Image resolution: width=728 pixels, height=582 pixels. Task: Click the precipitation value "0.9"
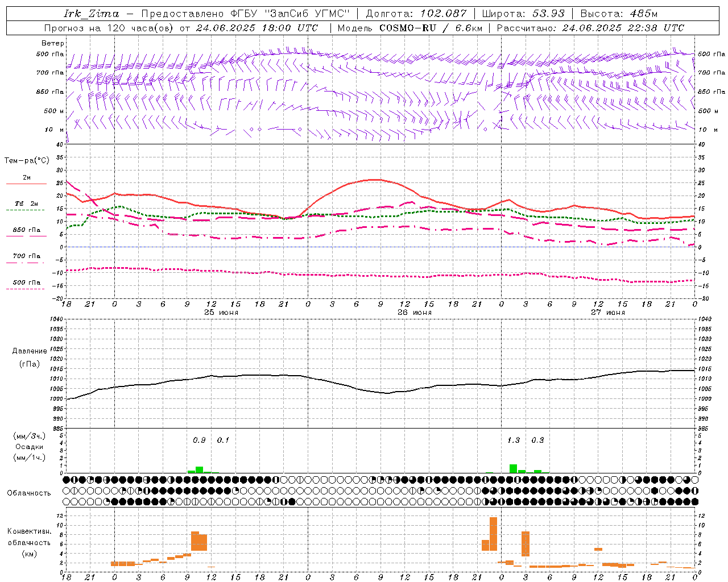click(199, 440)
